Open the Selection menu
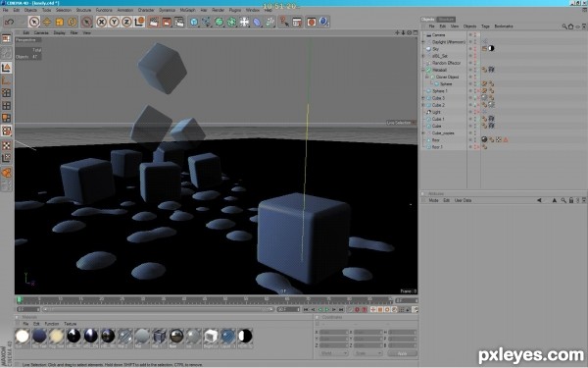 (64, 10)
